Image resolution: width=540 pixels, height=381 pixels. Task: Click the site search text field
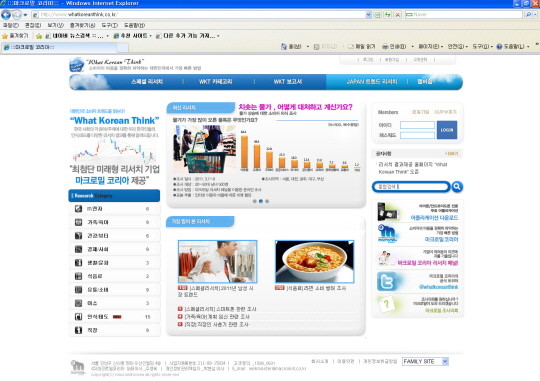411,187
